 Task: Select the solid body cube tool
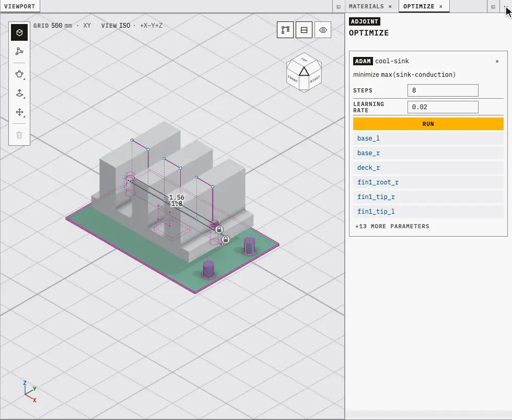coord(19,32)
